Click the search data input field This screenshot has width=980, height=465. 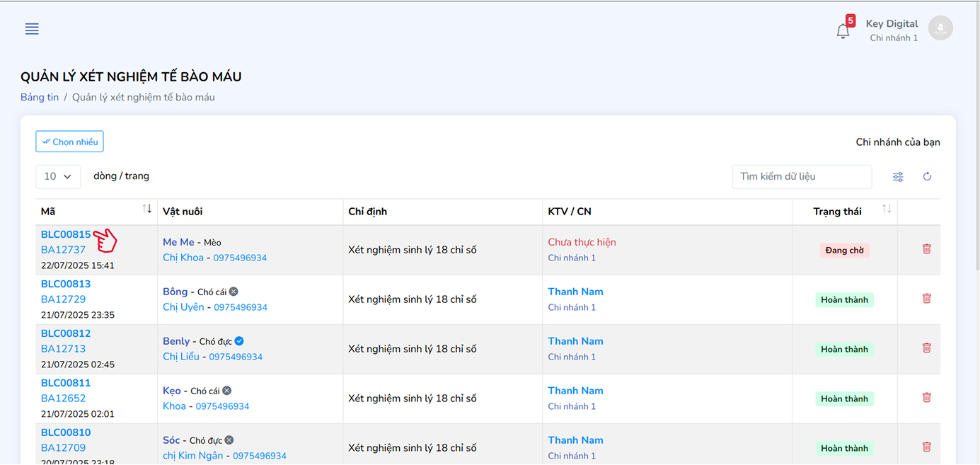pyautogui.click(x=801, y=176)
